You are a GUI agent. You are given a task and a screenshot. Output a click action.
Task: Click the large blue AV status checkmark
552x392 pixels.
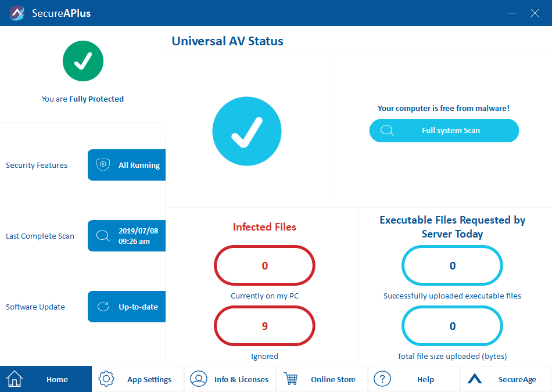coord(247,131)
